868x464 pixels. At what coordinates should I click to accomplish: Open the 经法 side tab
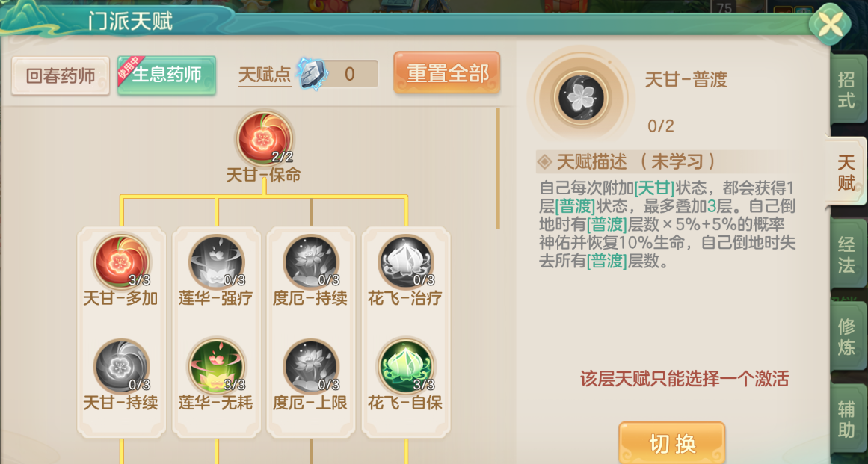(x=846, y=254)
